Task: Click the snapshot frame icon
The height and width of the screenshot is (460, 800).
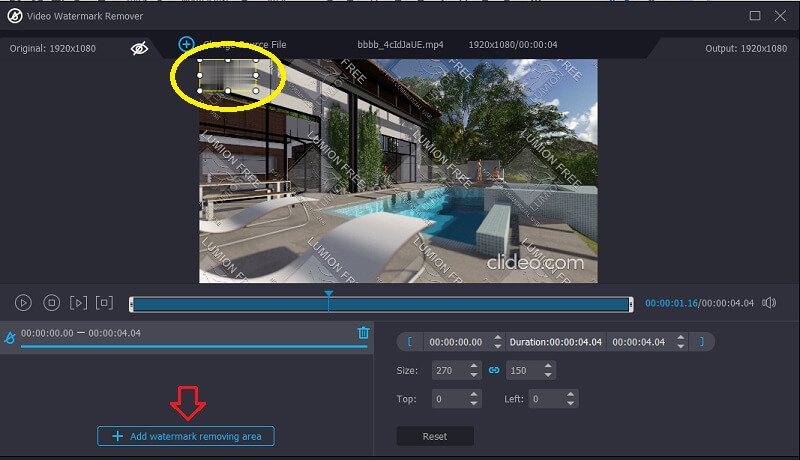Action: (105, 302)
